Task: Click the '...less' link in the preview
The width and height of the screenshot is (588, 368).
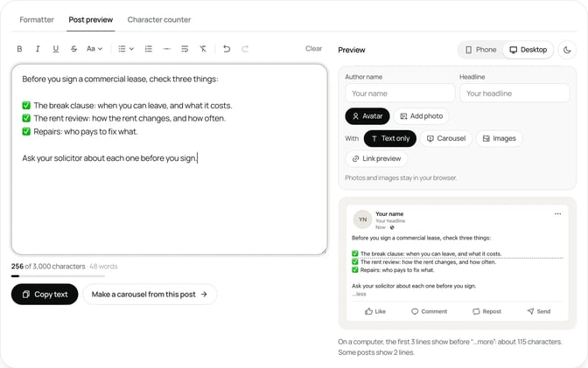Action: point(359,295)
